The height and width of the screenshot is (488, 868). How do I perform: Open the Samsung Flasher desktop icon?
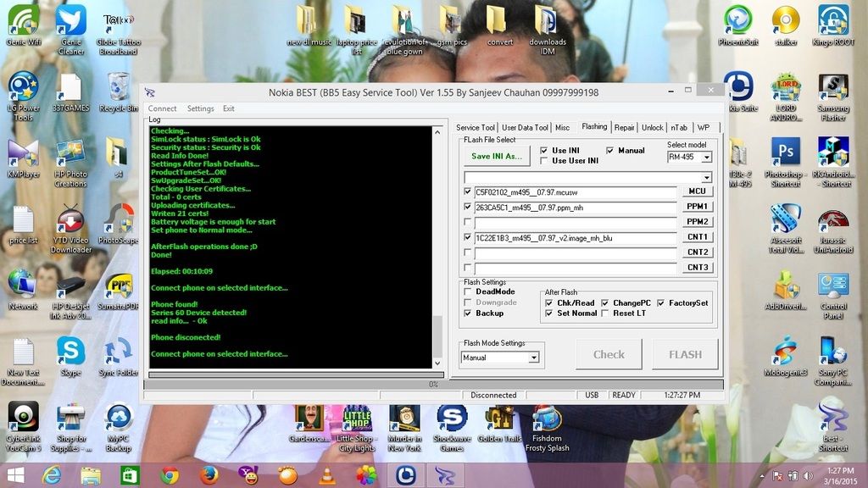(x=832, y=88)
